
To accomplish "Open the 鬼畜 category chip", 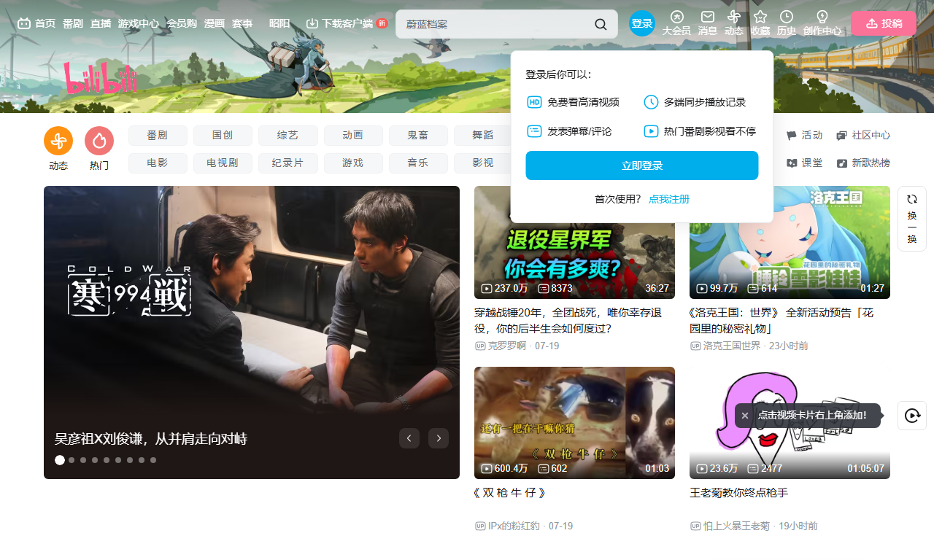I will point(417,136).
